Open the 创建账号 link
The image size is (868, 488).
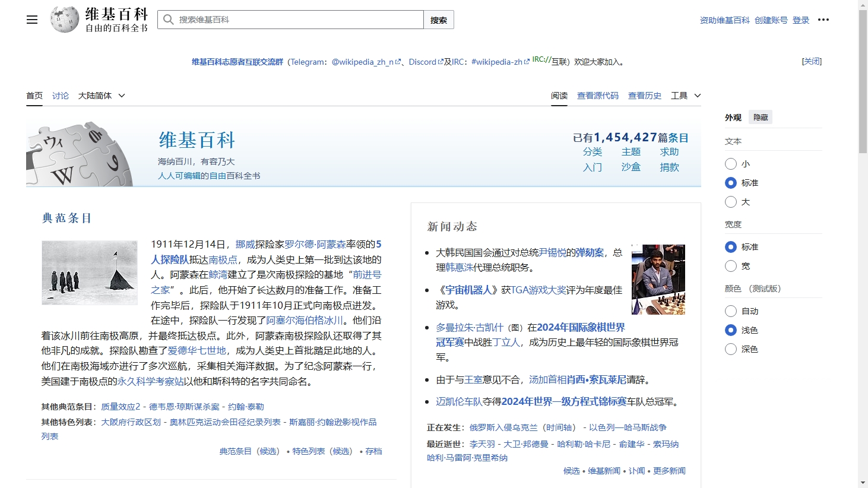[771, 20]
